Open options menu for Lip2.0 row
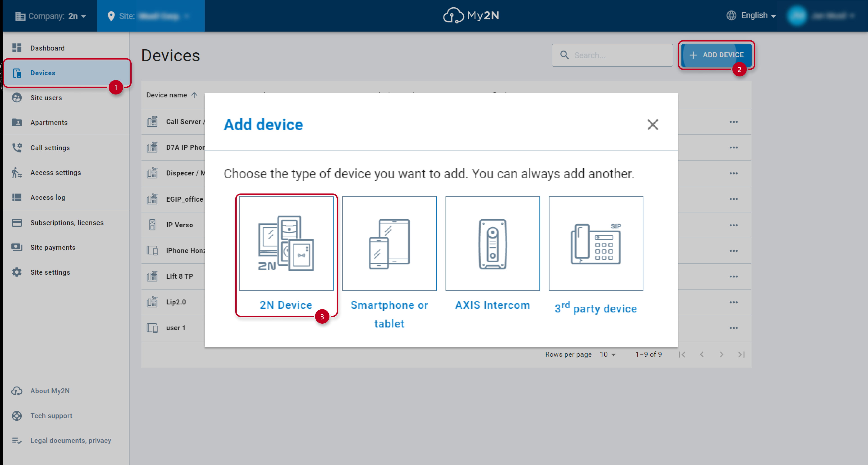Screen dimensions: 868x465 pos(733,302)
